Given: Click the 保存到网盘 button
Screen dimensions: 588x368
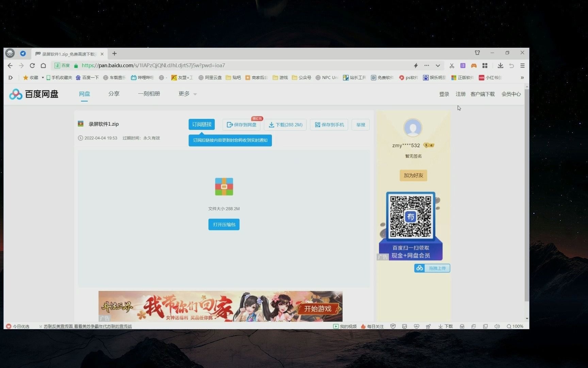Looking at the screenshot, I should pyautogui.click(x=241, y=125).
